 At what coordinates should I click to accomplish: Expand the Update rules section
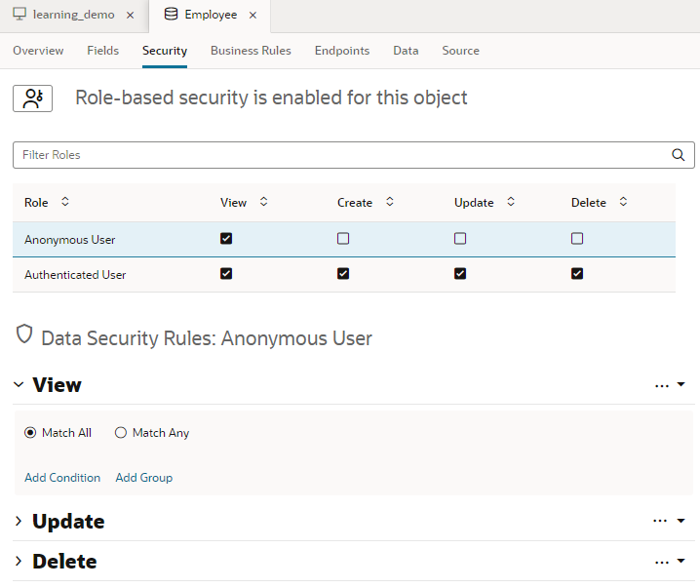coord(19,522)
